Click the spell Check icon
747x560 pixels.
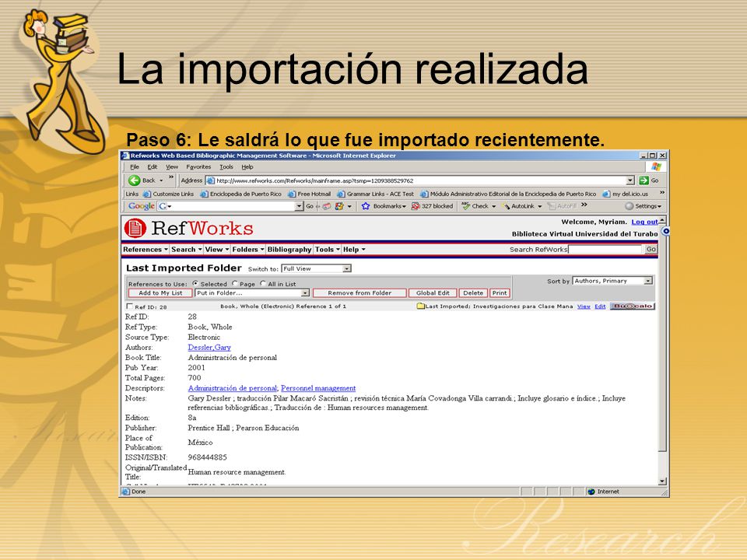[465, 205]
